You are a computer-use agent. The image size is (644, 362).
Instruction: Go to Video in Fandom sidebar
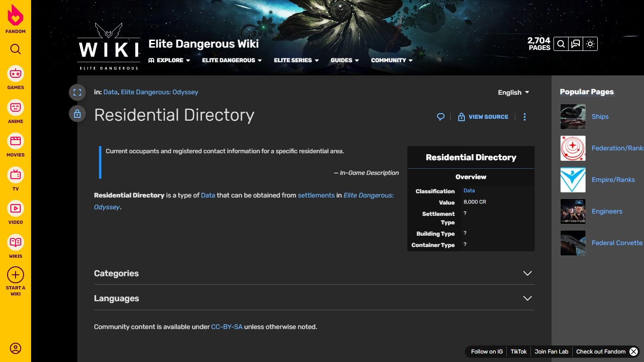coord(16,213)
